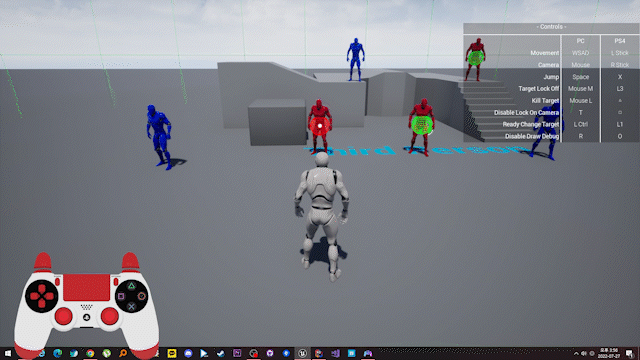Open the yellow KakaoTalk taskbar icon
This screenshot has width=640, height=360.
[x=172, y=353]
